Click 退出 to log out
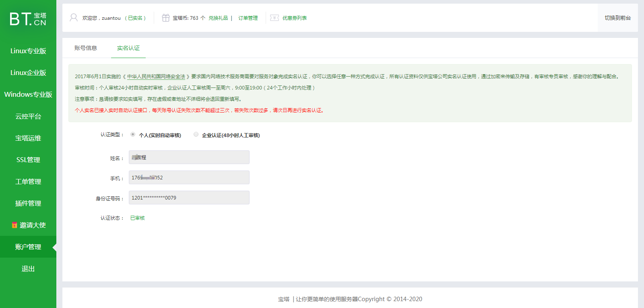Viewport: 644px width, 308px height. click(x=28, y=268)
